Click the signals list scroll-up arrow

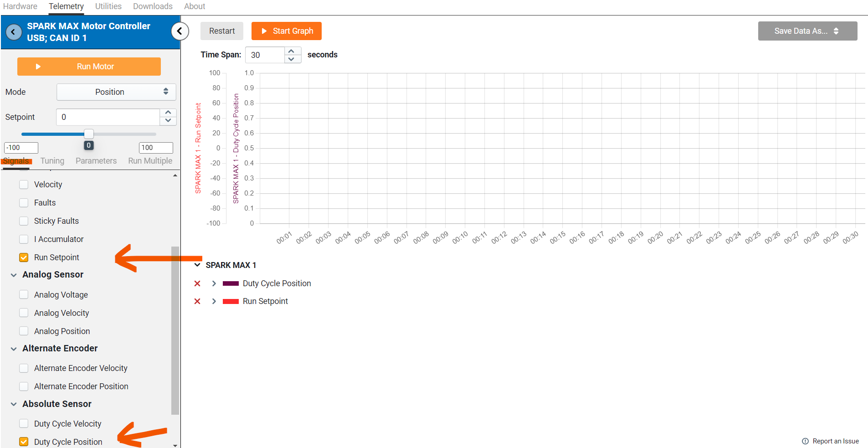[x=175, y=175]
